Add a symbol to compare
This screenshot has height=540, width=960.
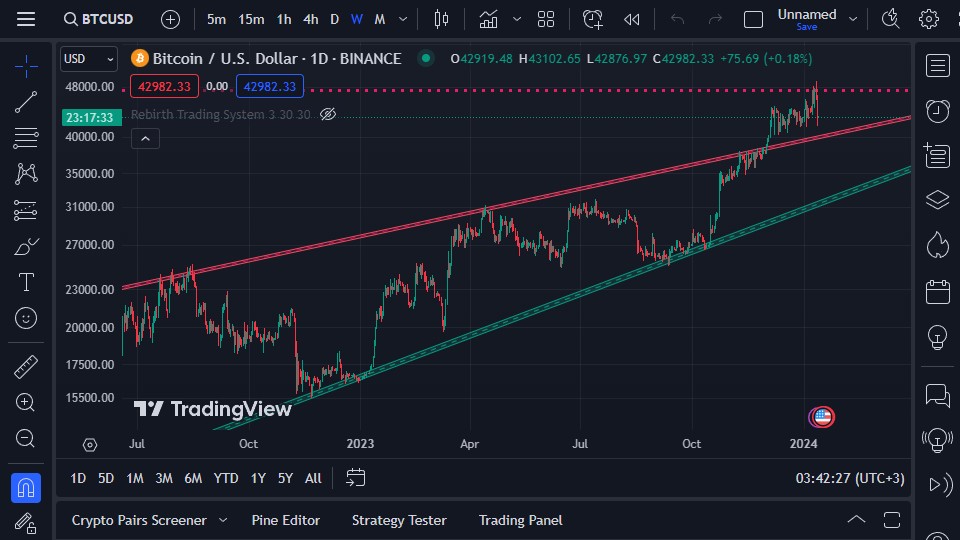coord(170,20)
